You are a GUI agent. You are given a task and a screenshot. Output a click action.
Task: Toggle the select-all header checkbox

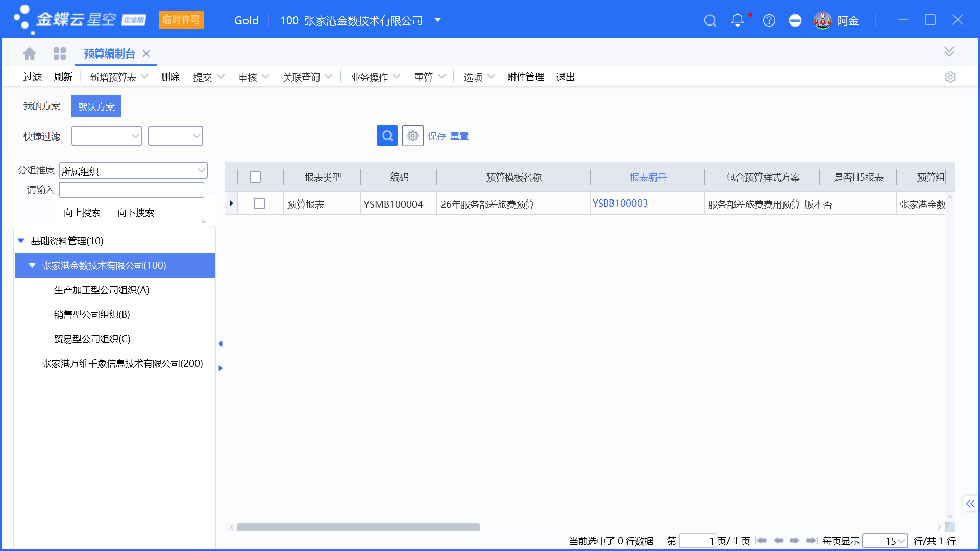pyautogui.click(x=255, y=177)
